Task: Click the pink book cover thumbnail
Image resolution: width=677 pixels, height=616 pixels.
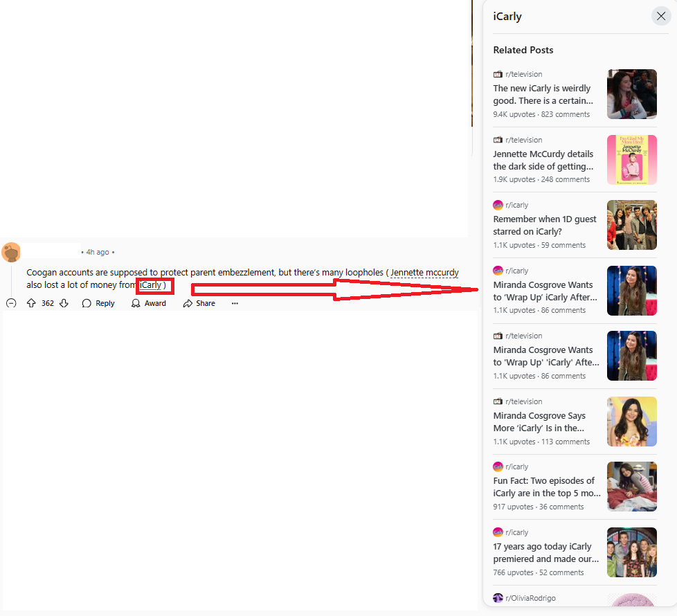Action: tap(632, 160)
